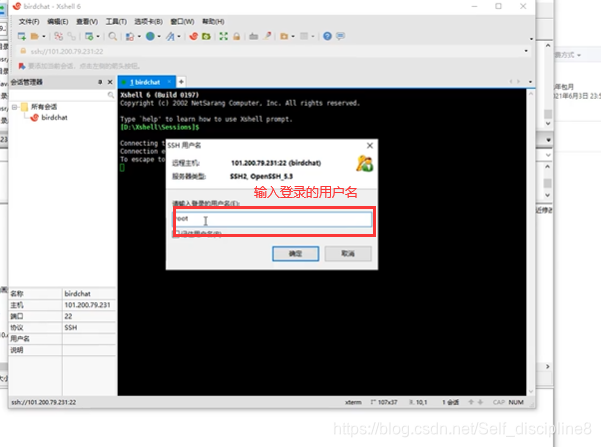Viewport: 601px width, 447px height.
Task: Click the font toolbar icon
Action: 171,36
